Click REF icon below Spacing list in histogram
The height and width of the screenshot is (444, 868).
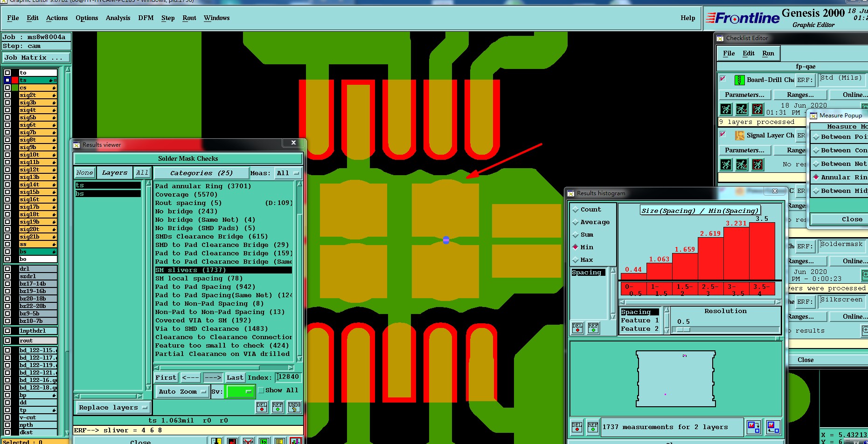tap(593, 328)
